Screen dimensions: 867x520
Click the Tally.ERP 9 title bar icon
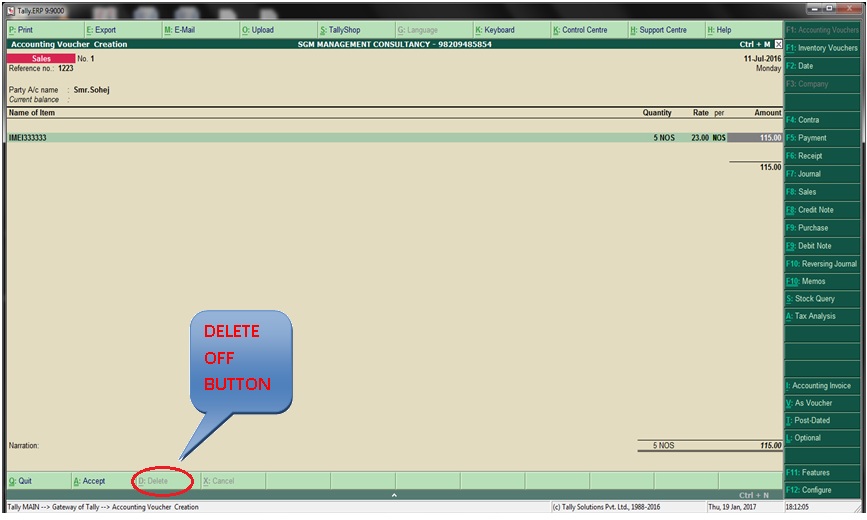point(11,11)
